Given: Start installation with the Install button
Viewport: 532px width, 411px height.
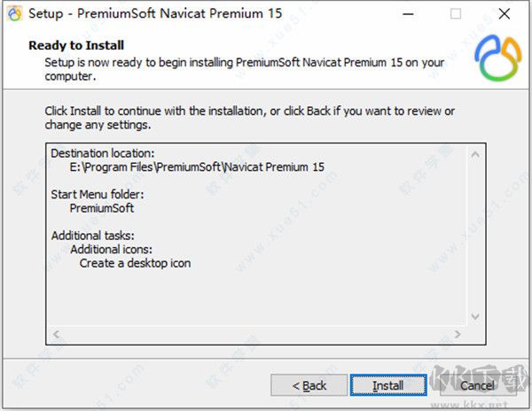Looking at the screenshot, I should 387,385.
